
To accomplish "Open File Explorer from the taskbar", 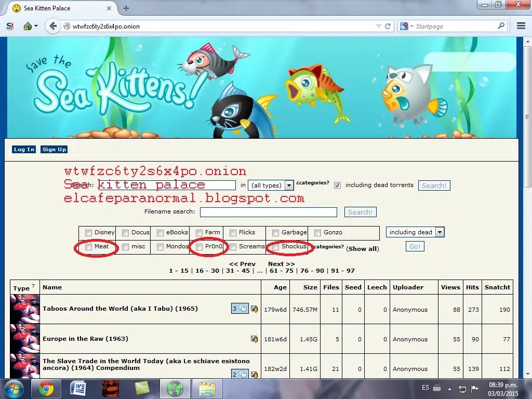I will 207,389.
